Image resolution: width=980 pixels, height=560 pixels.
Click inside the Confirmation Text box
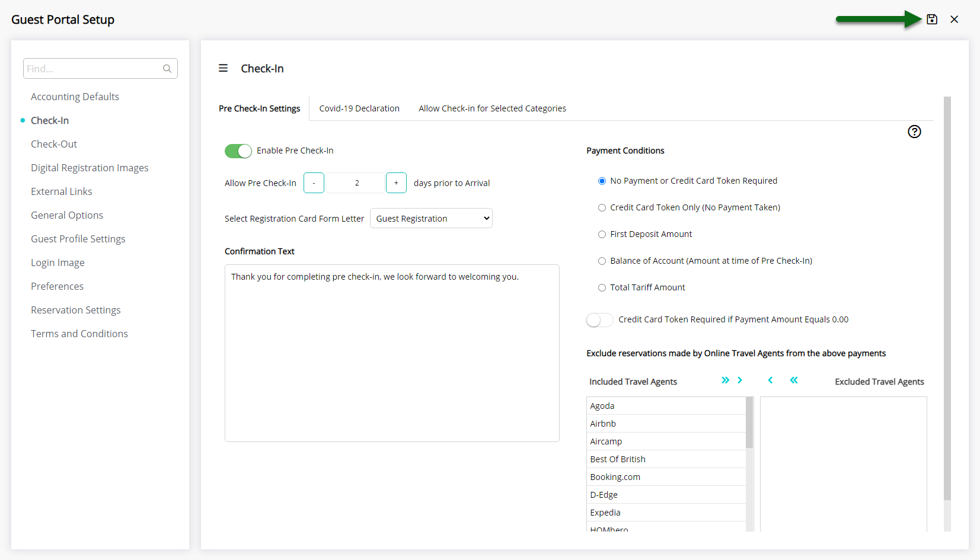pyautogui.click(x=392, y=353)
